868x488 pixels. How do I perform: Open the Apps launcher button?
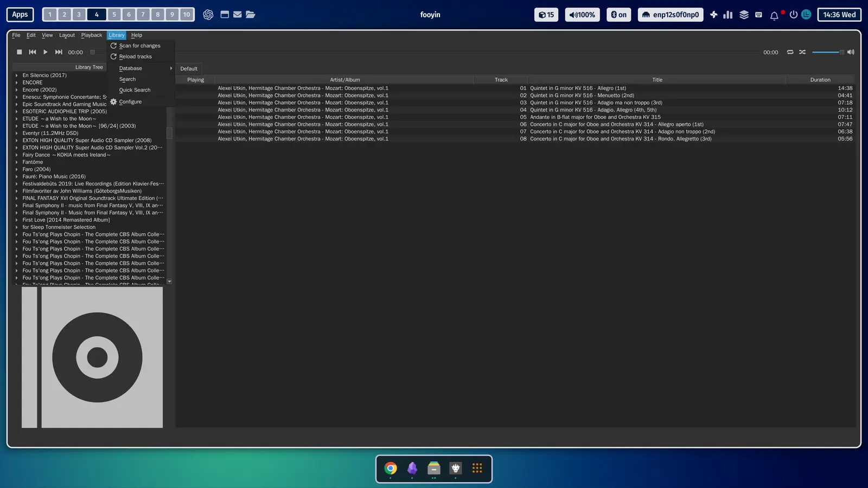[x=20, y=15]
